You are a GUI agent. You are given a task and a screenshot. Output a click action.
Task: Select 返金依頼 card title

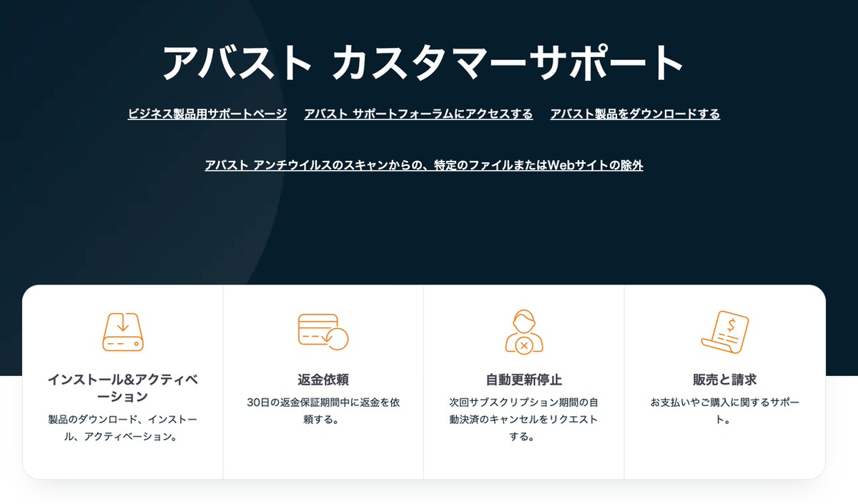323,380
